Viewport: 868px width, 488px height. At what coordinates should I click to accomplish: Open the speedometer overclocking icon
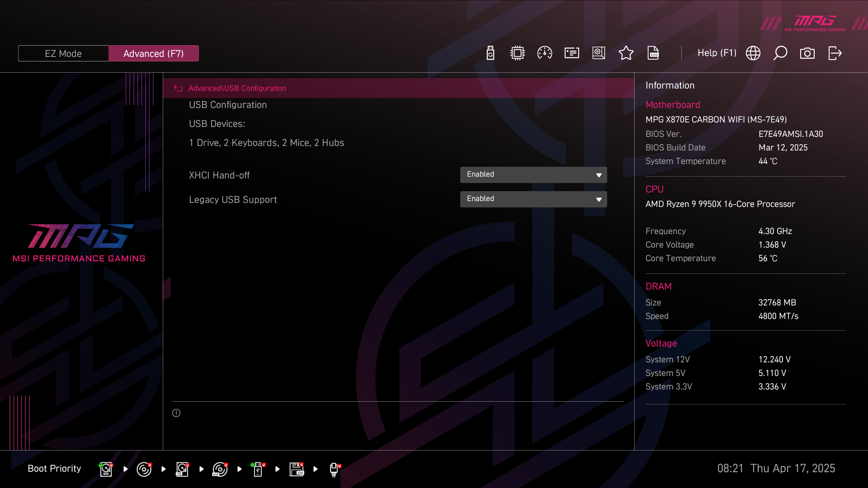[x=544, y=53]
